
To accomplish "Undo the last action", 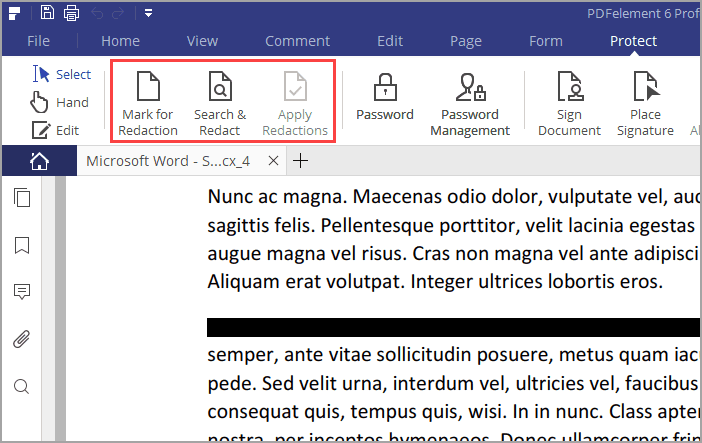I will click(x=97, y=13).
